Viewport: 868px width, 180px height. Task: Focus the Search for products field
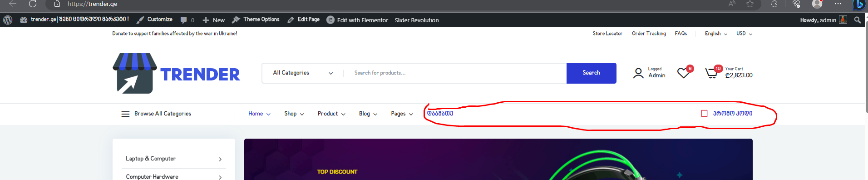pos(455,73)
